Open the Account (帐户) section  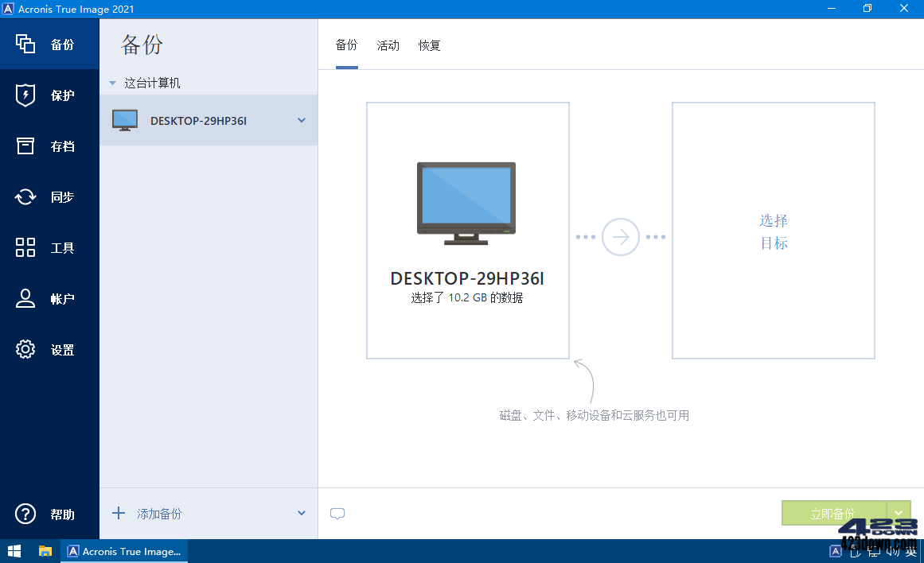point(49,298)
